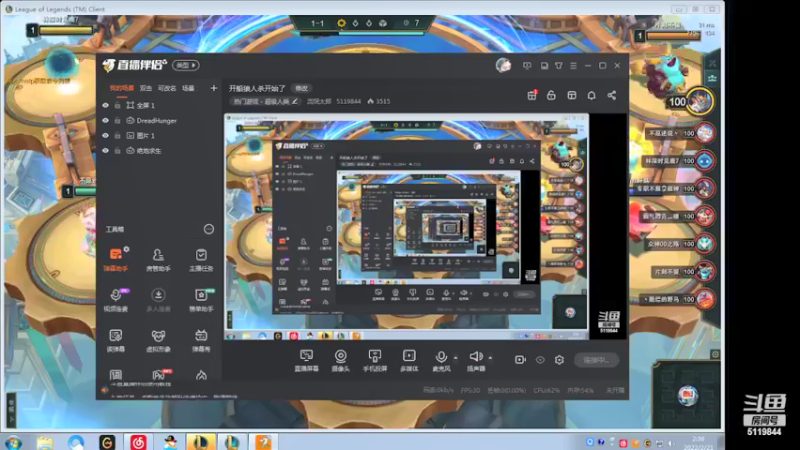Click room number 5119844 text
Image resolution: width=800 pixels, height=450 pixels.
click(x=348, y=101)
